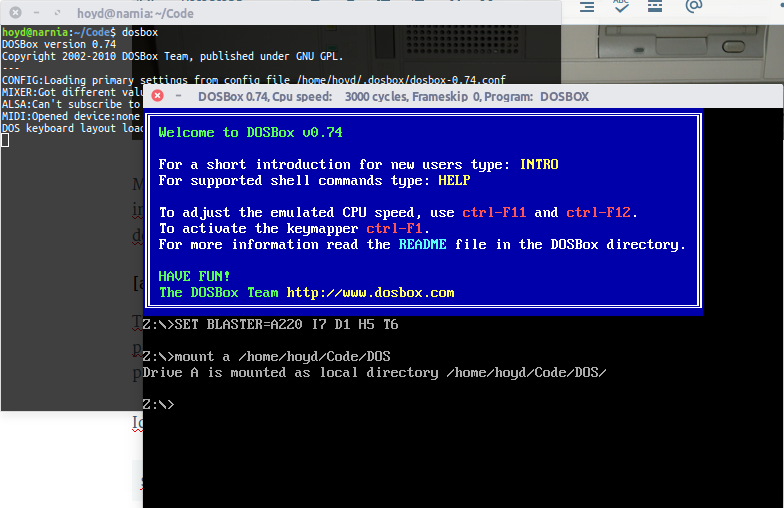Image resolution: width=784 pixels, height=508 pixels.
Task: Click the red ctrl-F1 keymapper shortcut text
Action: [394, 228]
